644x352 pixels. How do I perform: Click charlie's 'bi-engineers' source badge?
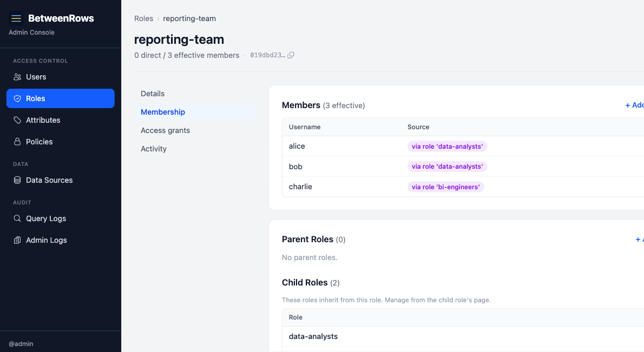(445, 187)
